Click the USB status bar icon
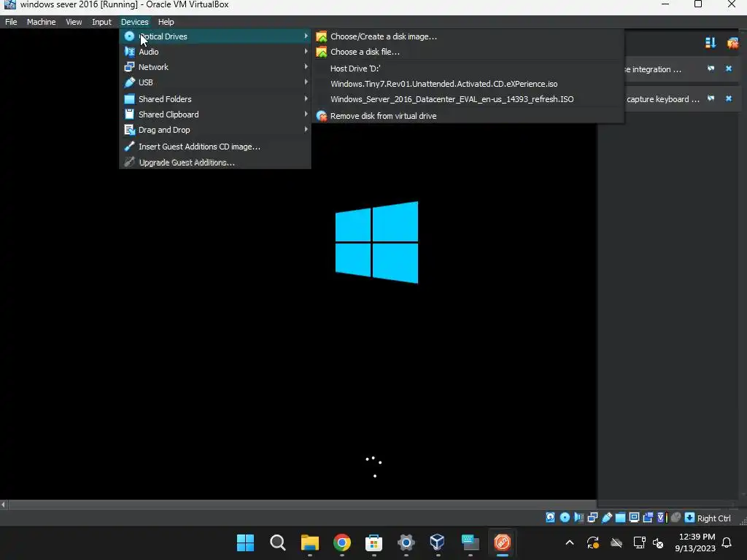 606,518
